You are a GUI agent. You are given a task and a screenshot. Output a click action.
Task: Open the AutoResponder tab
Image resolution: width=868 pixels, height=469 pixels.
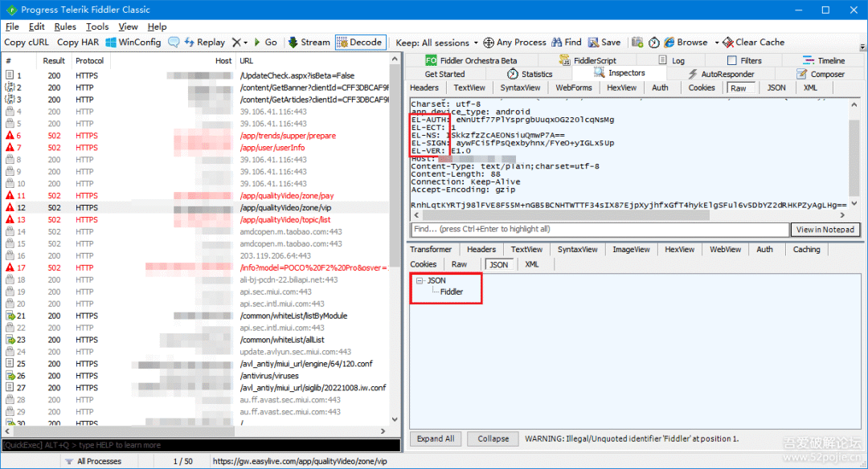click(721, 74)
